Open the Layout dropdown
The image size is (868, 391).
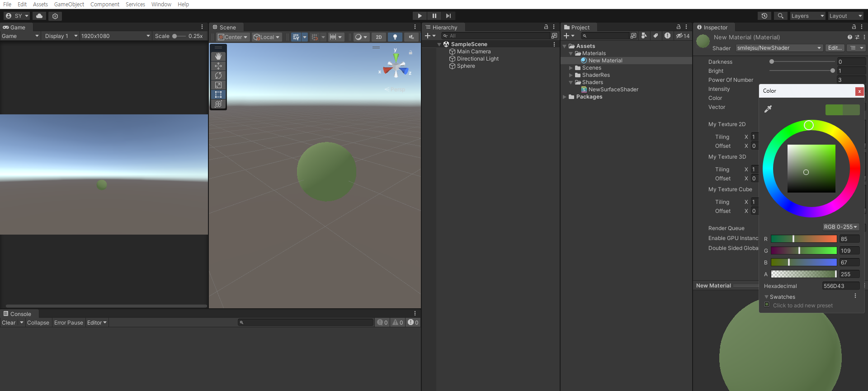tap(845, 16)
